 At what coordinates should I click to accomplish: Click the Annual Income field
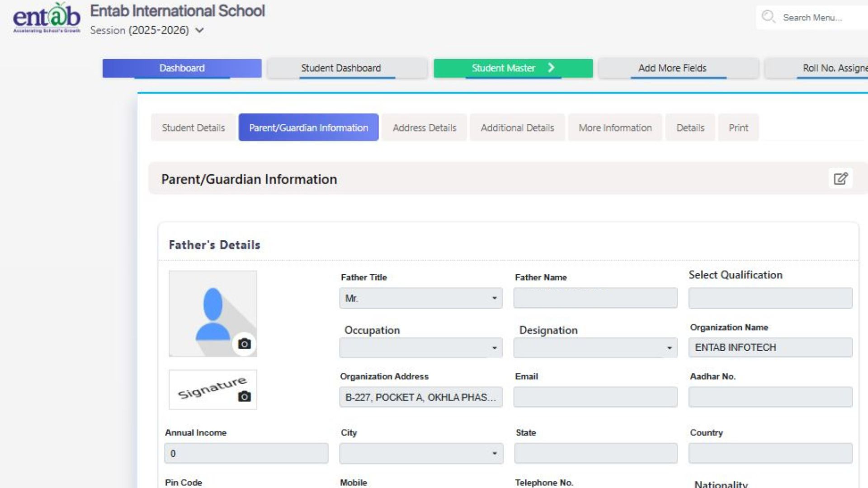coord(246,453)
